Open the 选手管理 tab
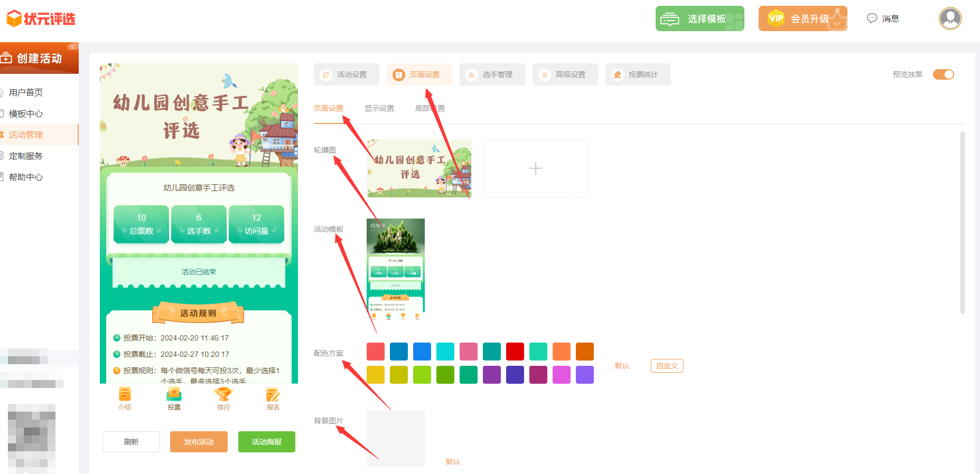Image resolution: width=980 pixels, height=474 pixels. [x=492, y=74]
